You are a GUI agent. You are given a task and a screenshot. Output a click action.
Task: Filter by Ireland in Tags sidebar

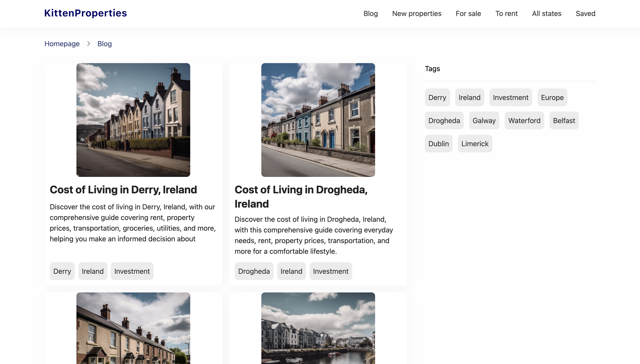click(x=470, y=98)
